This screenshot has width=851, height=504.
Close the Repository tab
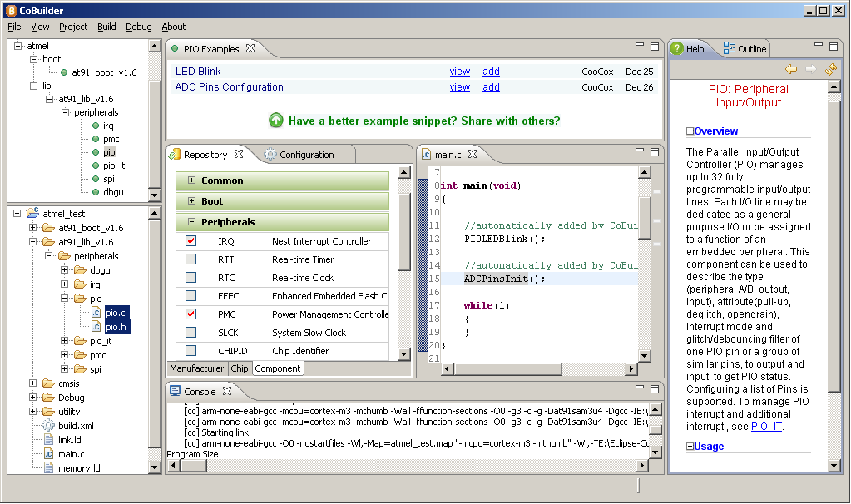pos(239,154)
